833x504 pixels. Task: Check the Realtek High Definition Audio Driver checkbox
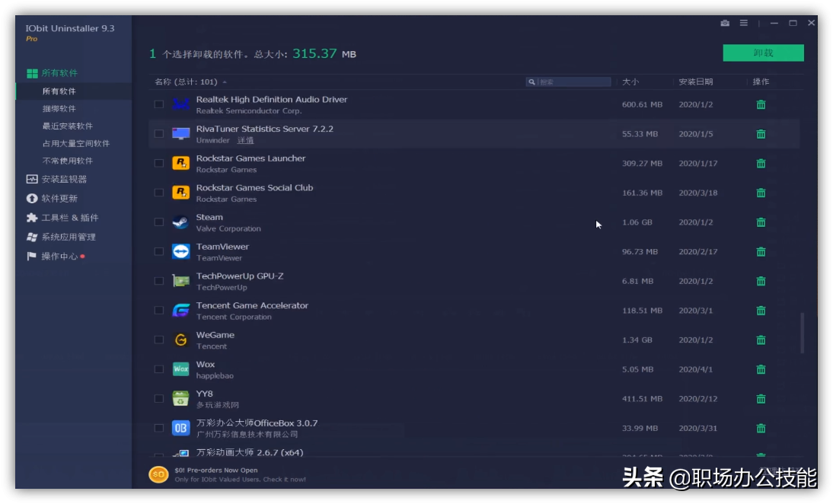click(x=160, y=104)
